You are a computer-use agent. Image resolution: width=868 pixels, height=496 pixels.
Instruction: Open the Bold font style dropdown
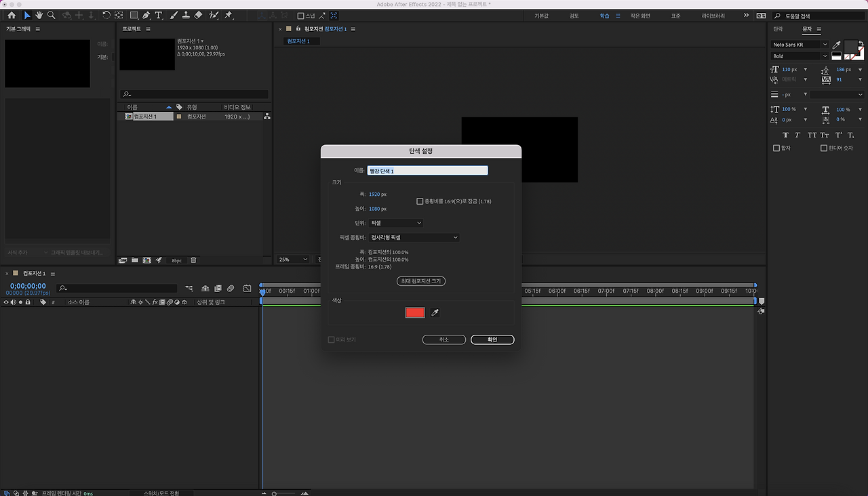800,56
